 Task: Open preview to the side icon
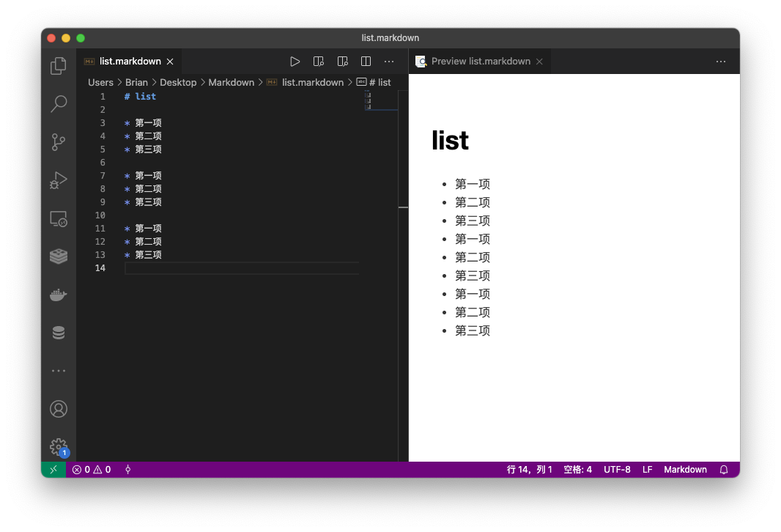(318, 62)
